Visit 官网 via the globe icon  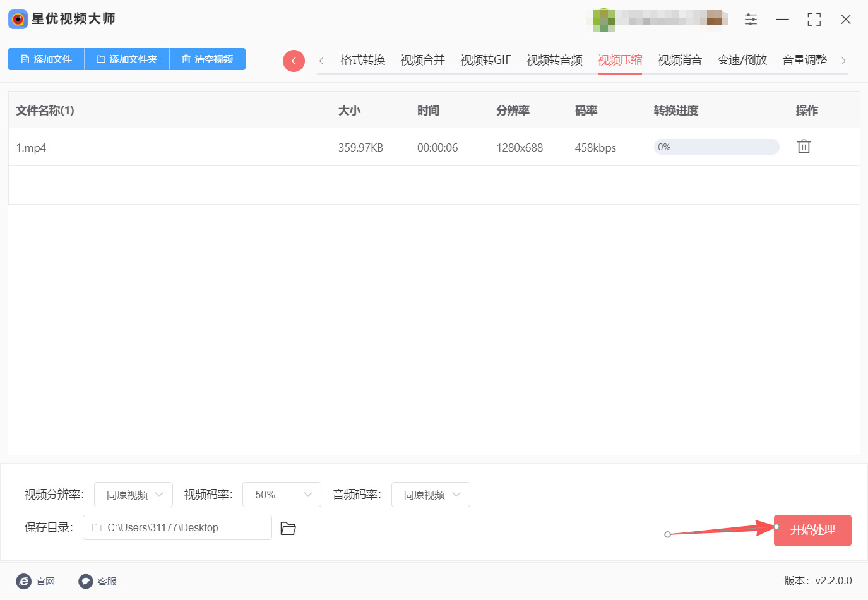coord(24,581)
